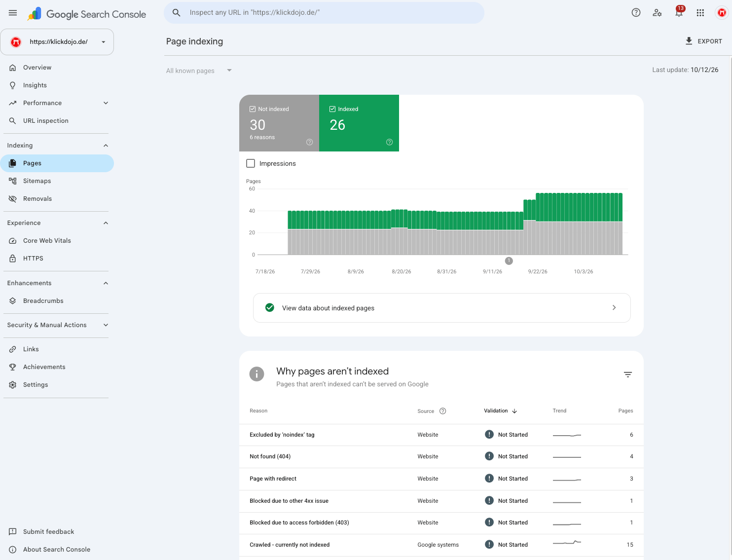Toggle the green Indexed checkbox tile
The width and height of the screenshot is (732, 560).
(359, 123)
